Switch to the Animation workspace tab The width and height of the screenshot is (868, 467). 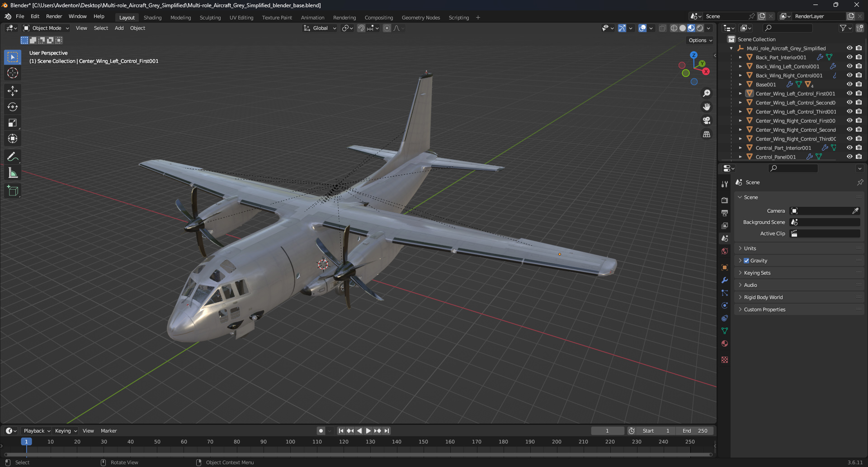point(312,18)
